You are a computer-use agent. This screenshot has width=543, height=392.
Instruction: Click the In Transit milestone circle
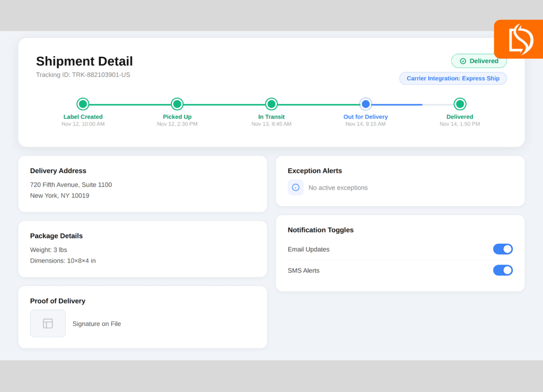271,104
